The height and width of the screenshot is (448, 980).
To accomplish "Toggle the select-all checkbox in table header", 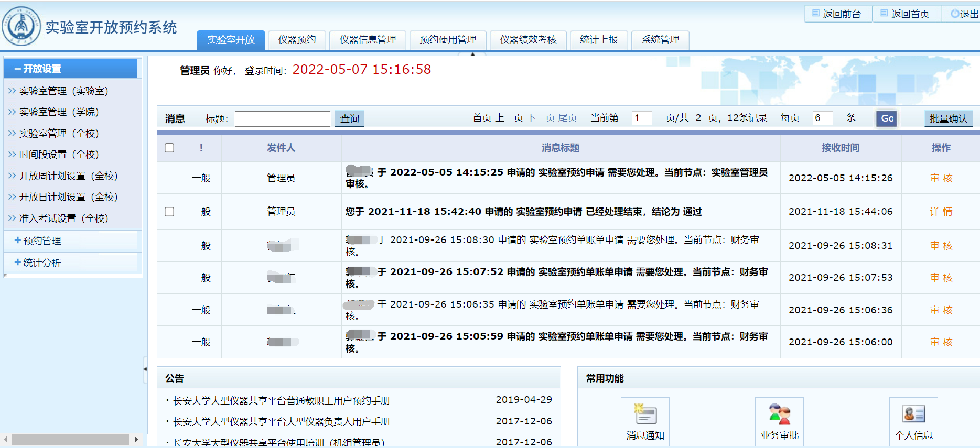I will point(169,148).
